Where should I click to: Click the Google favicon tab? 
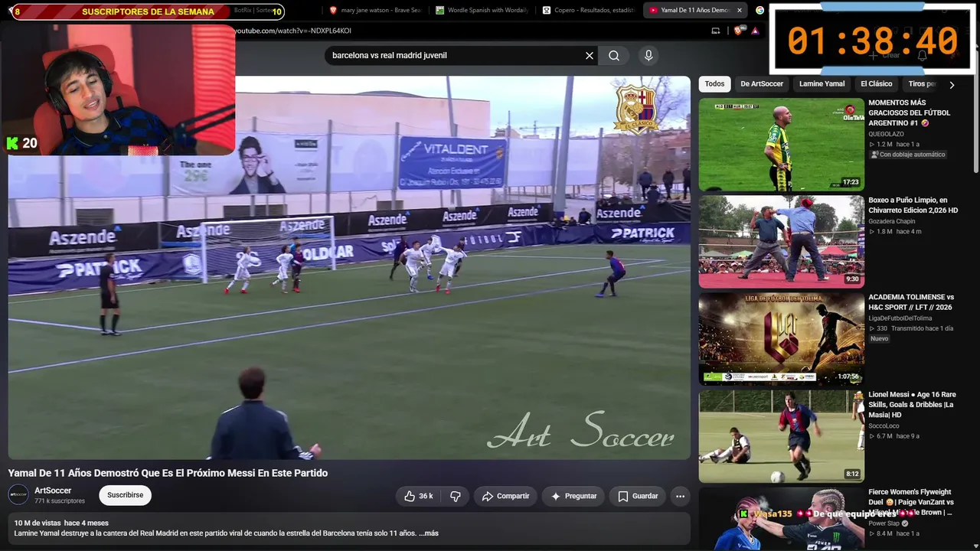[759, 11]
